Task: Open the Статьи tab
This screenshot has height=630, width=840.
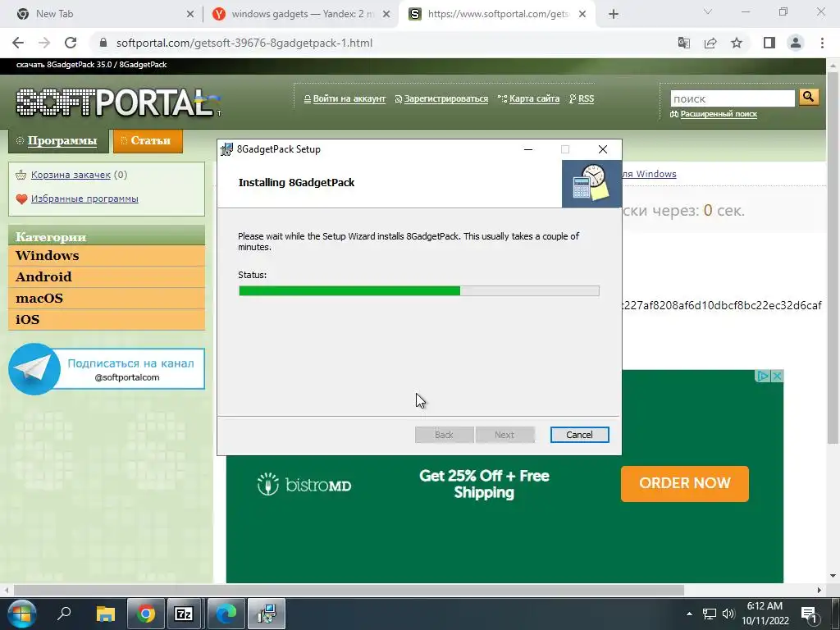Action: (148, 141)
